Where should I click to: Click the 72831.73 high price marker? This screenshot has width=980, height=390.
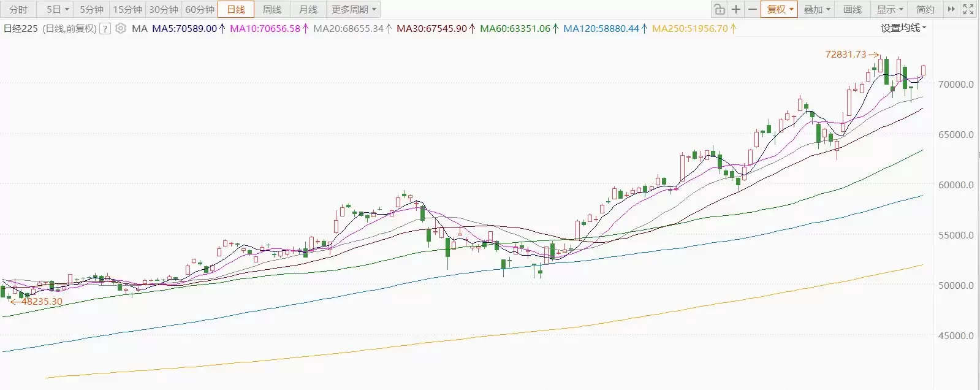(x=846, y=54)
